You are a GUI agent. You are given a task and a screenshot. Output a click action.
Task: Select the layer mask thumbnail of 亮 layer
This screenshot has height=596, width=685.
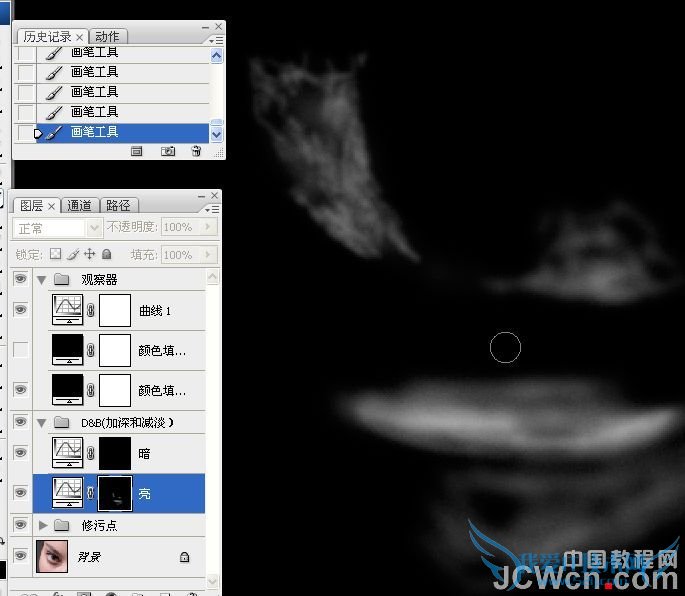[x=117, y=493]
